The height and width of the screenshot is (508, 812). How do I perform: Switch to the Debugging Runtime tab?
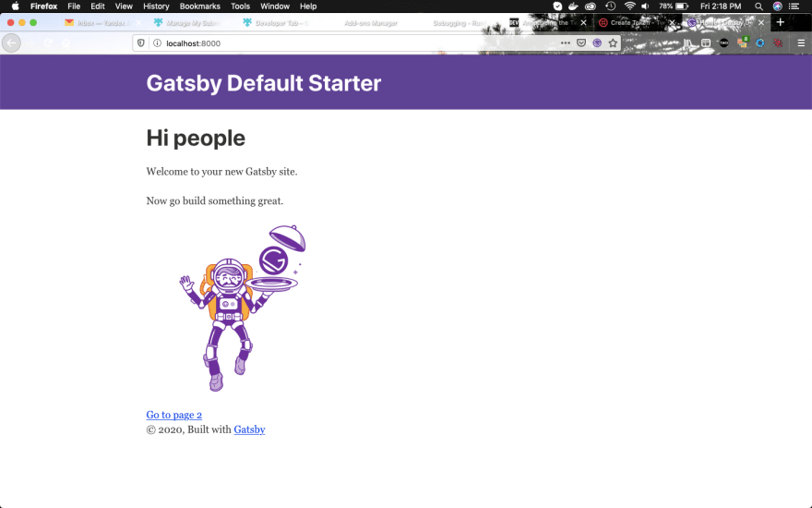pyautogui.click(x=459, y=23)
